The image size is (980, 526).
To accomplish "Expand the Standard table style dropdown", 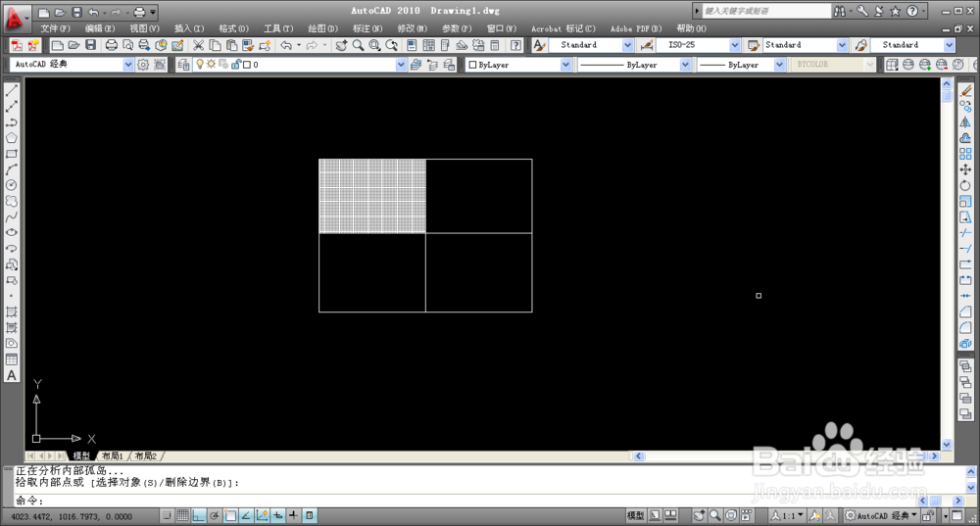I will pos(842,45).
